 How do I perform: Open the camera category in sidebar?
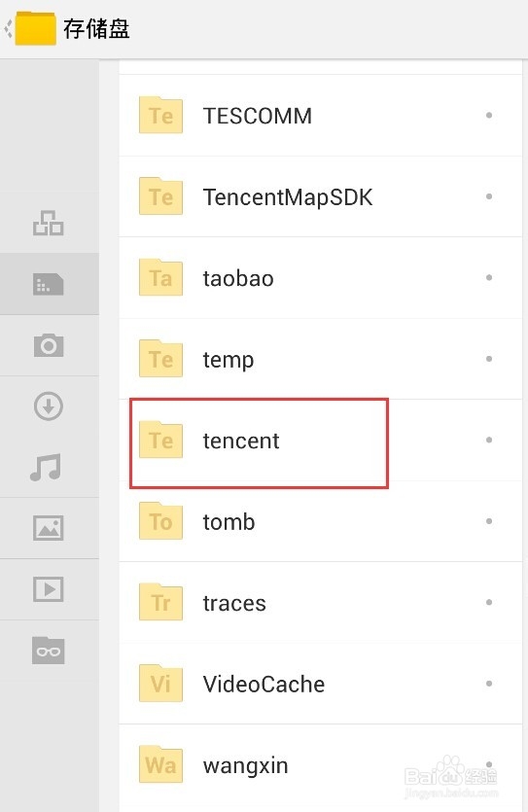coord(49,345)
